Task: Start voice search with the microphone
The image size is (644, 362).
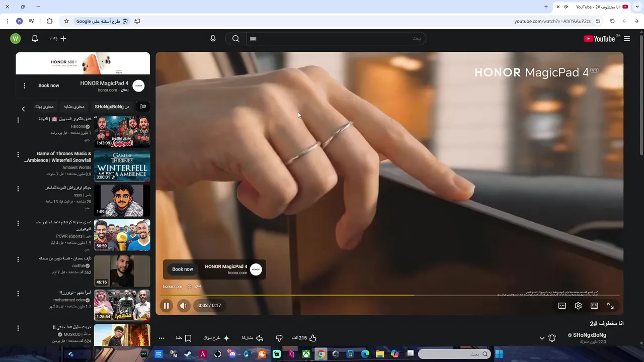Action: pos(213,39)
